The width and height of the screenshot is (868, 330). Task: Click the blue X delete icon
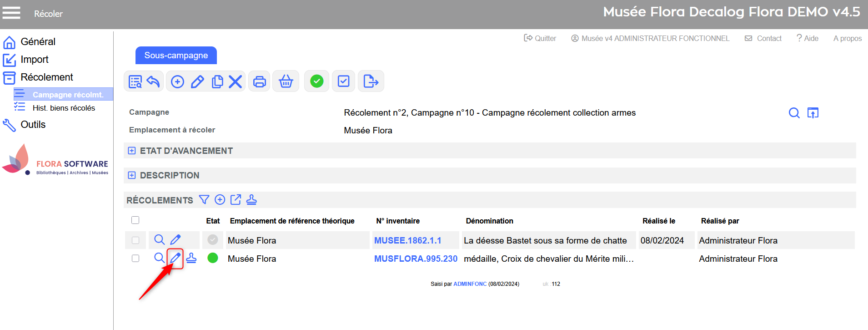point(235,81)
